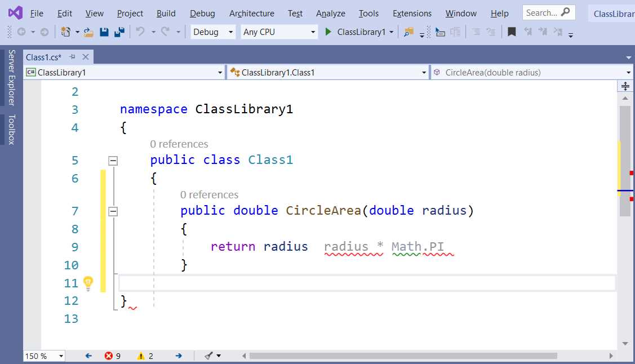Open the View menu
The height and width of the screenshot is (364, 635).
click(x=94, y=14)
